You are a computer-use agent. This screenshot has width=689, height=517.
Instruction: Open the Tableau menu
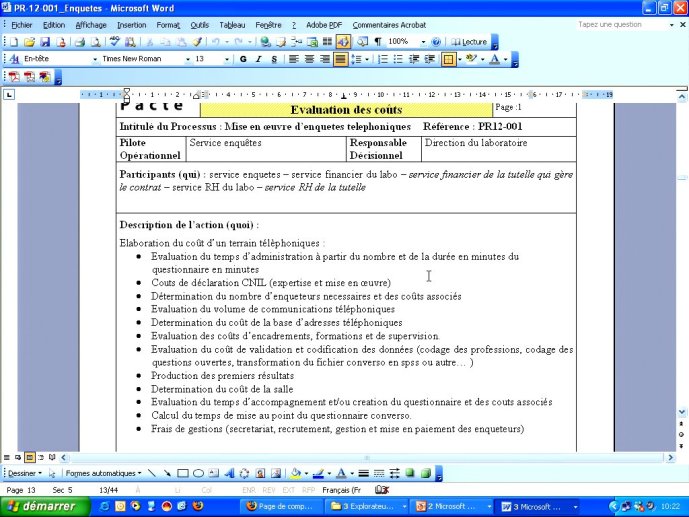point(232,25)
